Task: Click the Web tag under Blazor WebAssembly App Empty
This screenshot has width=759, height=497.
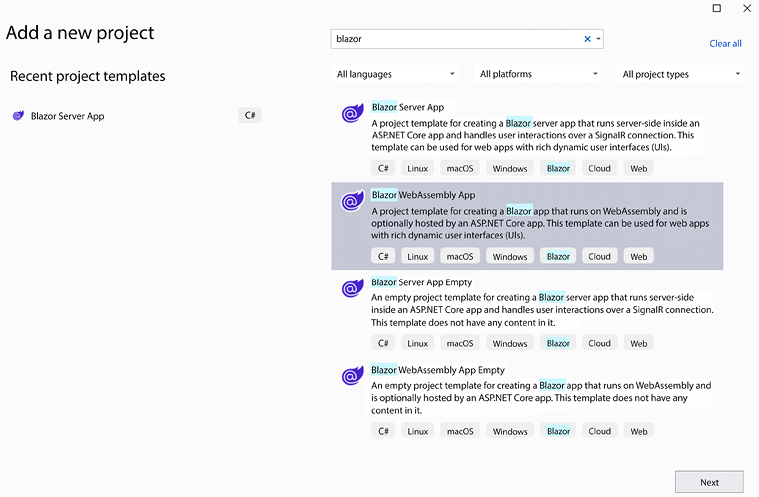Action: [x=638, y=431]
